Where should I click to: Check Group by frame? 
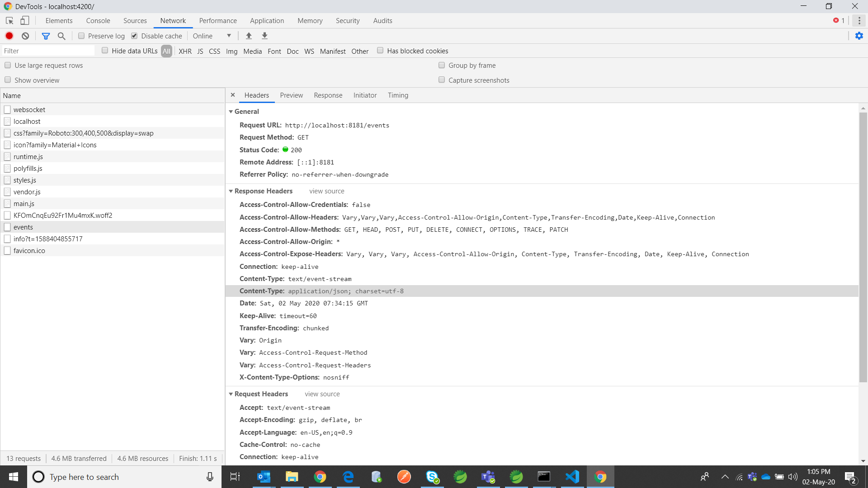[441, 65]
